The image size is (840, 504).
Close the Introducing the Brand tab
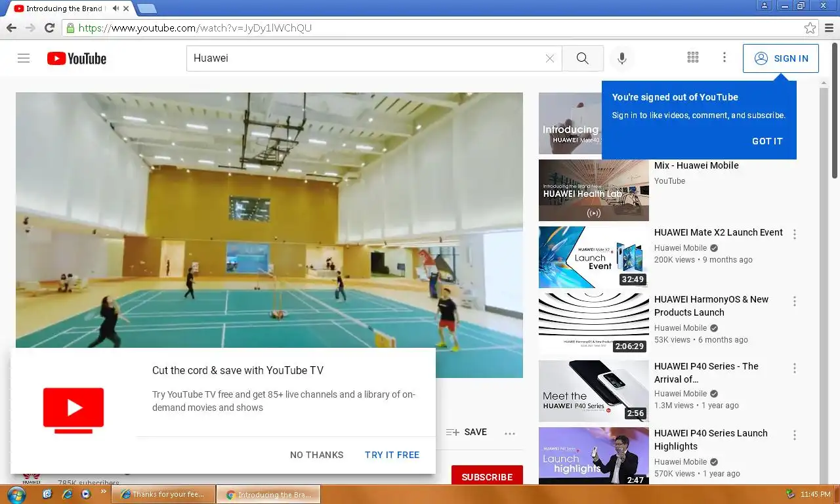(x=126, y=9)
